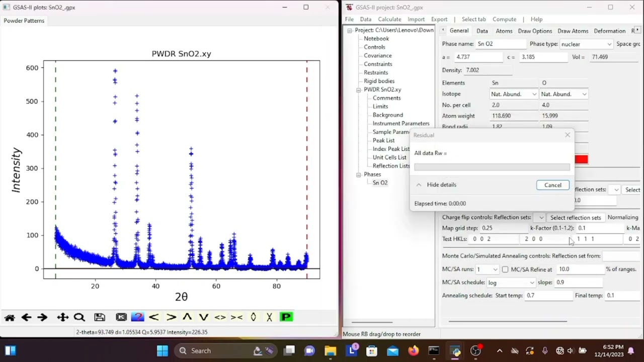Viewport: 644px width, 362px height.
Task: Open Windows Start menu
Action: click(162, 350)
